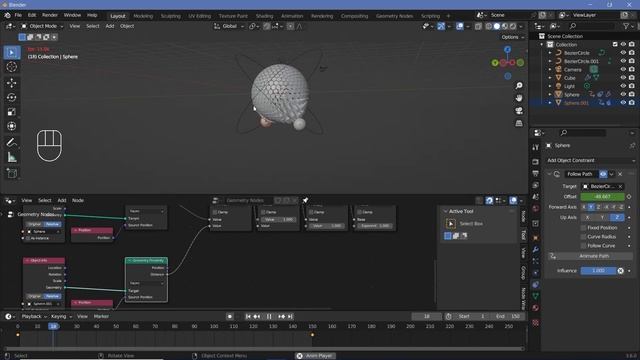640x360 pixels.
Task: Enable the Curve Radius checkbox
Action: (x=583, y=237)
